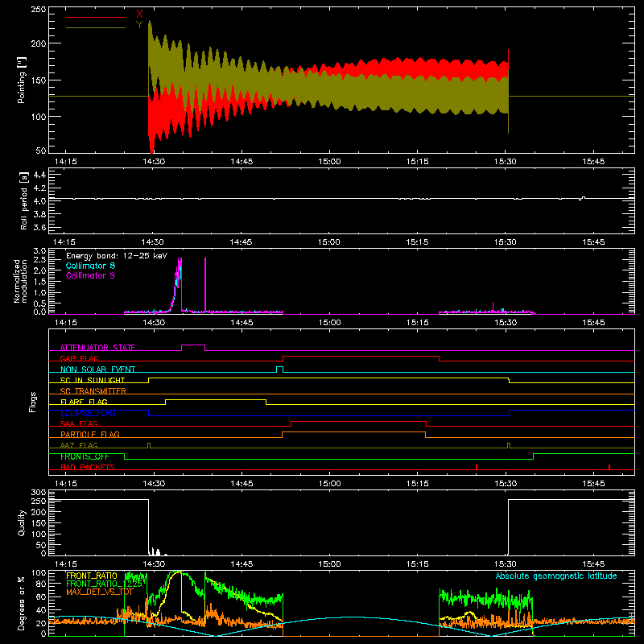Screen dimensions: 644x644
Task: Click the 300 value on Quality axis
Action: 38,492
